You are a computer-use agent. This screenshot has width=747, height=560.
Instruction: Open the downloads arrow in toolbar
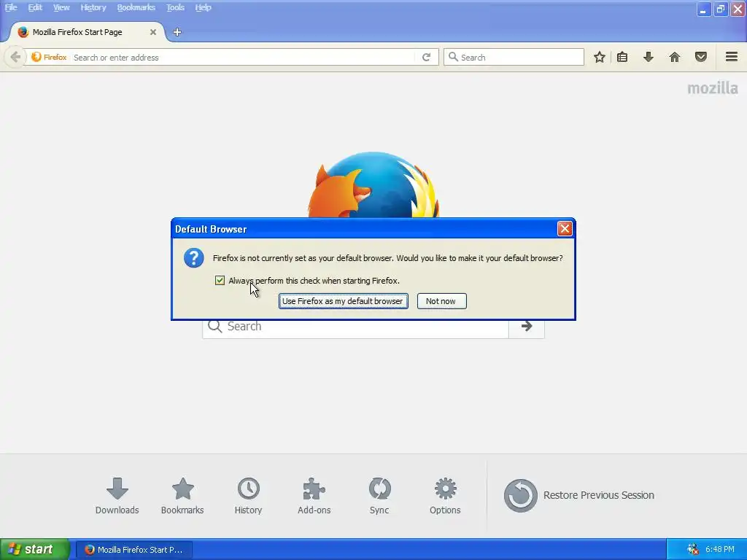coord(648,57)
